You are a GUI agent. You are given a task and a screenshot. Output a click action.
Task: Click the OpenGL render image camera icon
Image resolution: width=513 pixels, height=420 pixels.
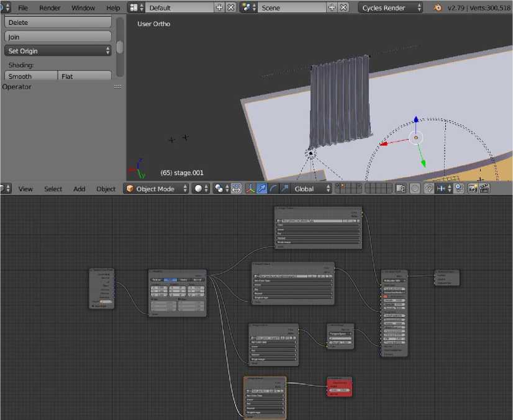coord(473,189)
